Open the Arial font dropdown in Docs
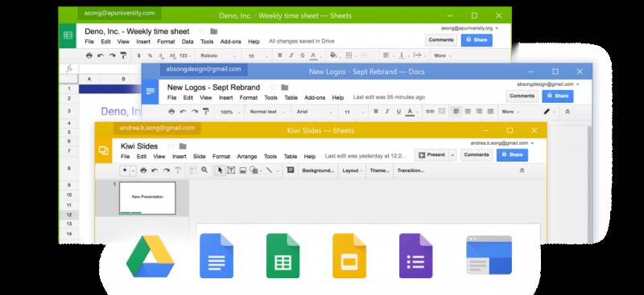Image resolution: width=644 pixels, height=295 pixels. tap(314, 112)
